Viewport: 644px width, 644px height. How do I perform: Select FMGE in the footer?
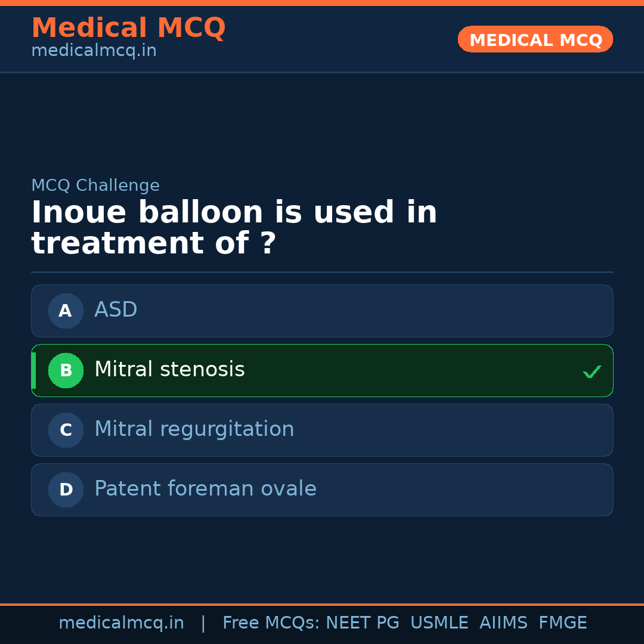(562, 623)
